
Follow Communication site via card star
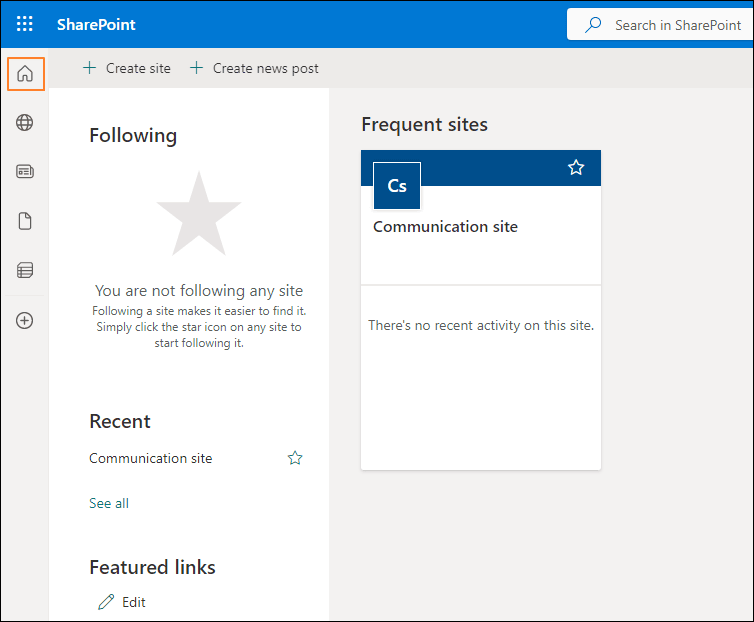576,167
